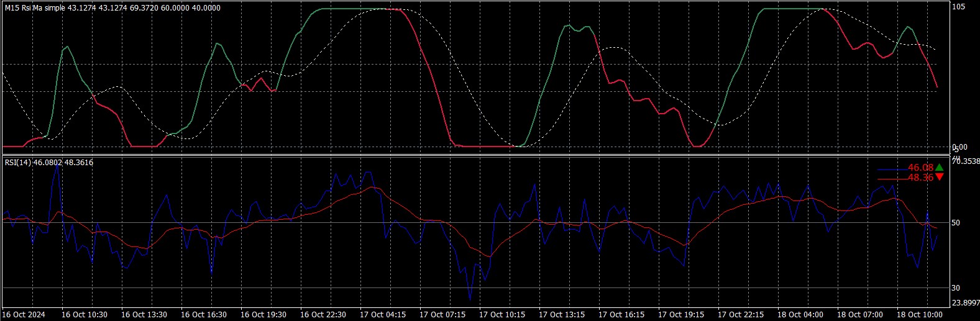
Task: Click the blue legend line beside 46.08
Action: (892, 170)
